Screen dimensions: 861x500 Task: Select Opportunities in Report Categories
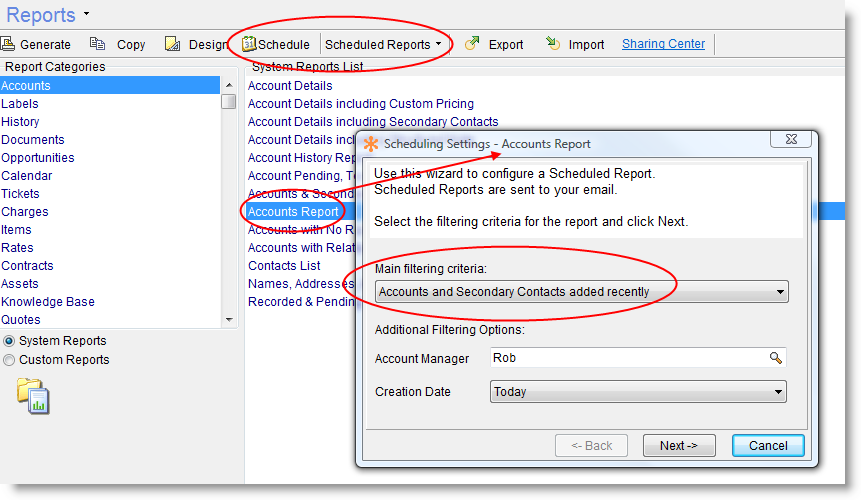tap(38, 158)
